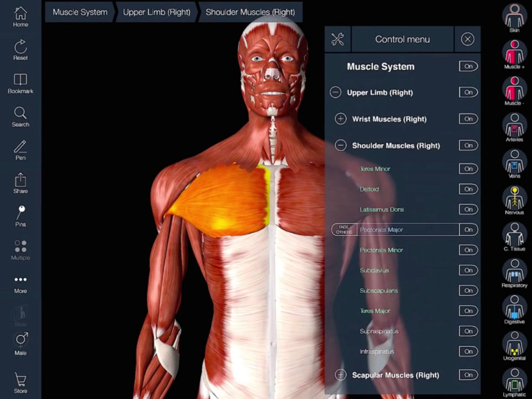
Task: Go to Muscle System breadcrumb
Action: [80, 12]
